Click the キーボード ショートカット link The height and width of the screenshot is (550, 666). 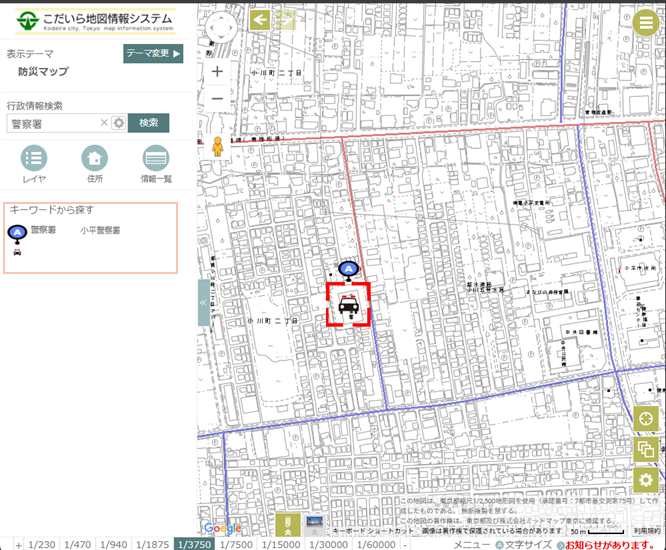[x=372, y=531]
